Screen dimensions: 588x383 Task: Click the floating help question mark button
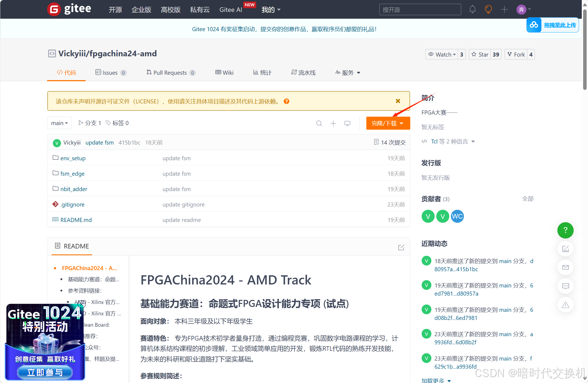565,230
